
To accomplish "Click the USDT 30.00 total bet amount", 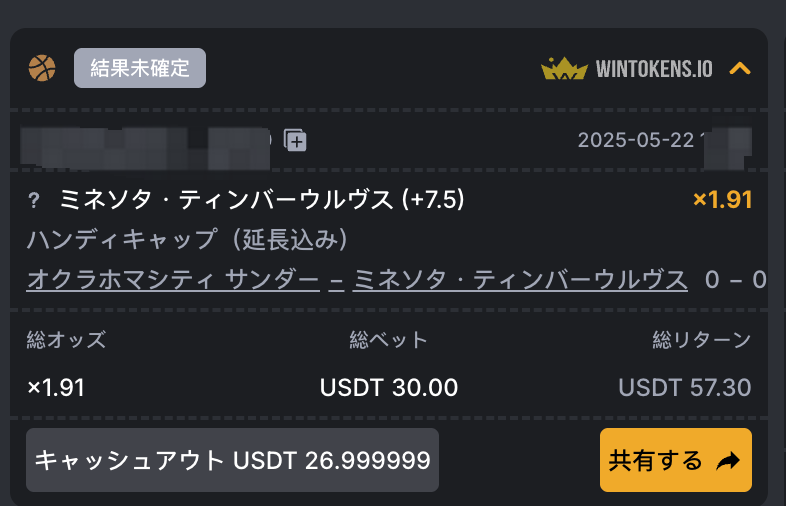I will pyautogui.click(x=389, y=388).
